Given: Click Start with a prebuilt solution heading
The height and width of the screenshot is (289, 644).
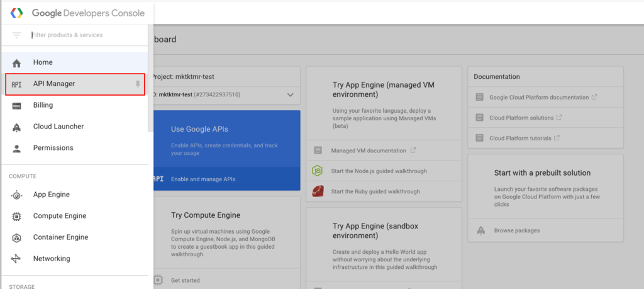Looking at the screenshot, I should (x=542, y=173).
